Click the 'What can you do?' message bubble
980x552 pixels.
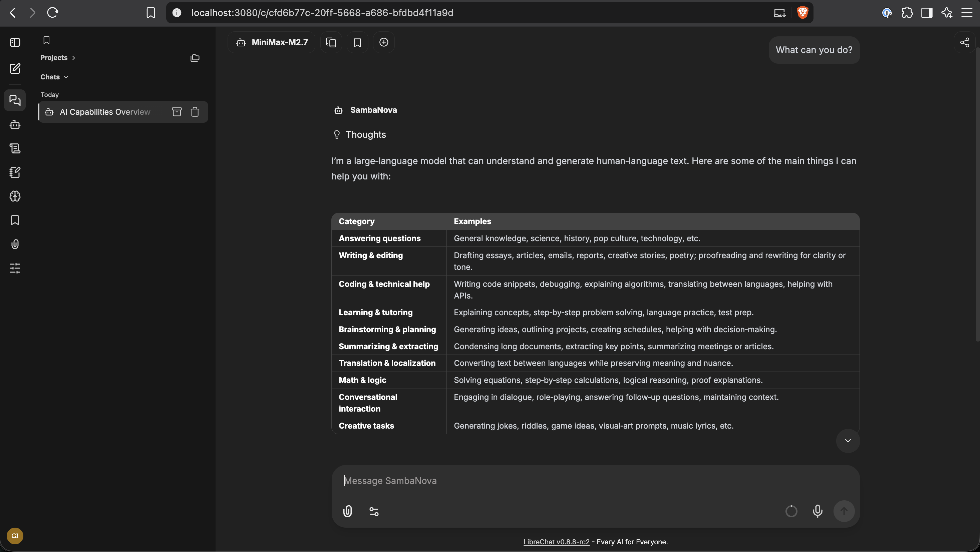[814, 50]
